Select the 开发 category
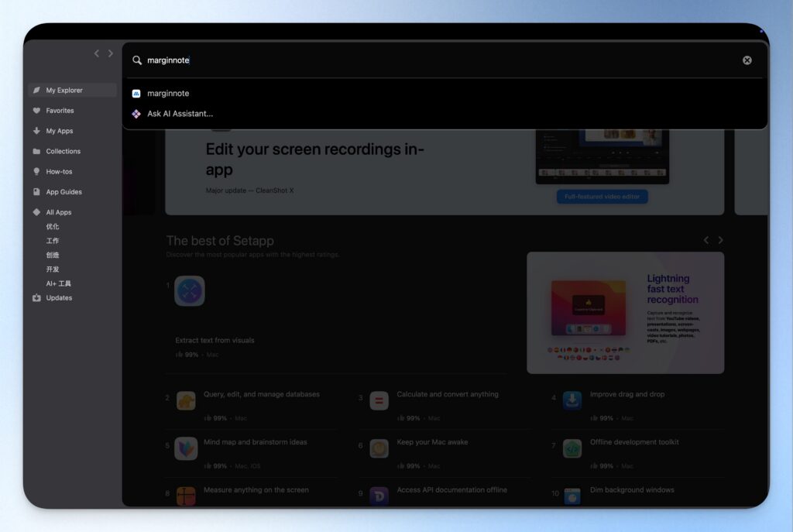This screenshot has height=532, width=793. pyautogui.click(x=52, y=269)
